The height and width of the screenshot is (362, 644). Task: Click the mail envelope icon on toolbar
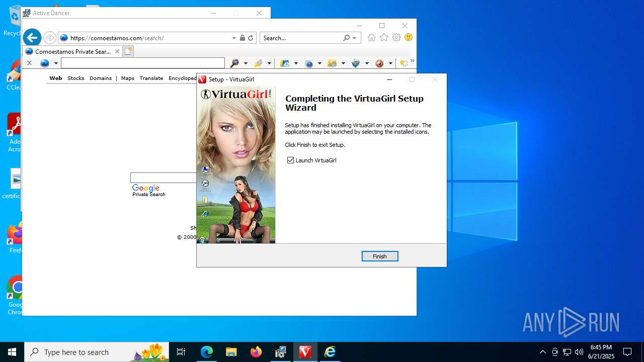pyautogui.click(x=332, y=63)
